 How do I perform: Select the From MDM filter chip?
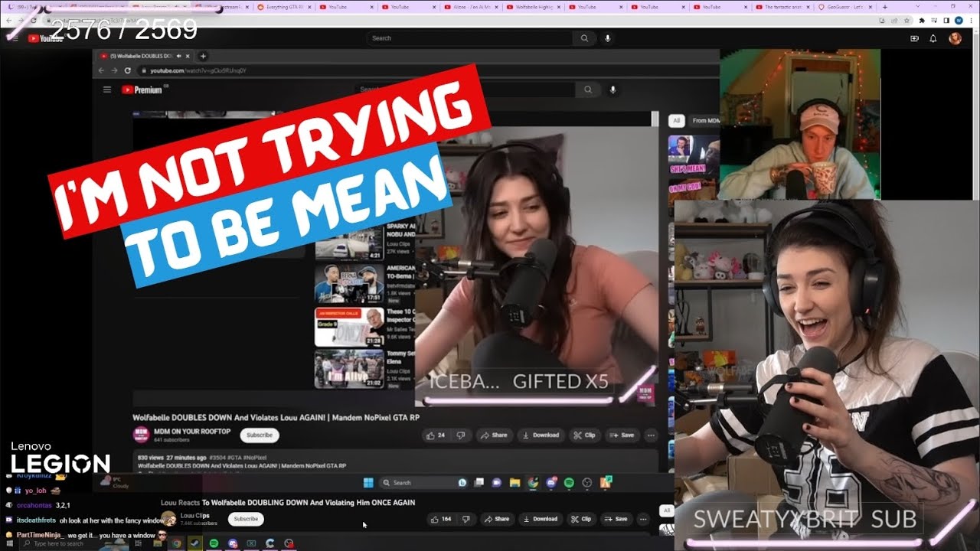[x=705, y=121]
